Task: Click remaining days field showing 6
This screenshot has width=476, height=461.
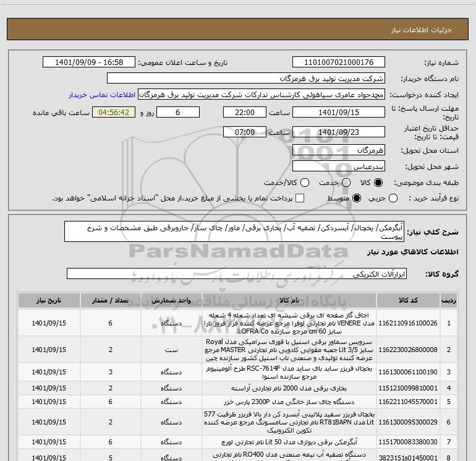Action: point(178,112)
